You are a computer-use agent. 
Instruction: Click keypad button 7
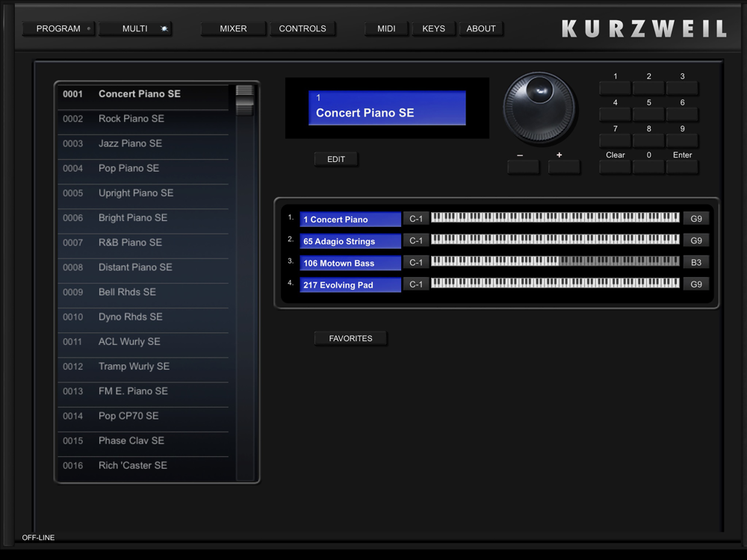[x=615, y=140]
